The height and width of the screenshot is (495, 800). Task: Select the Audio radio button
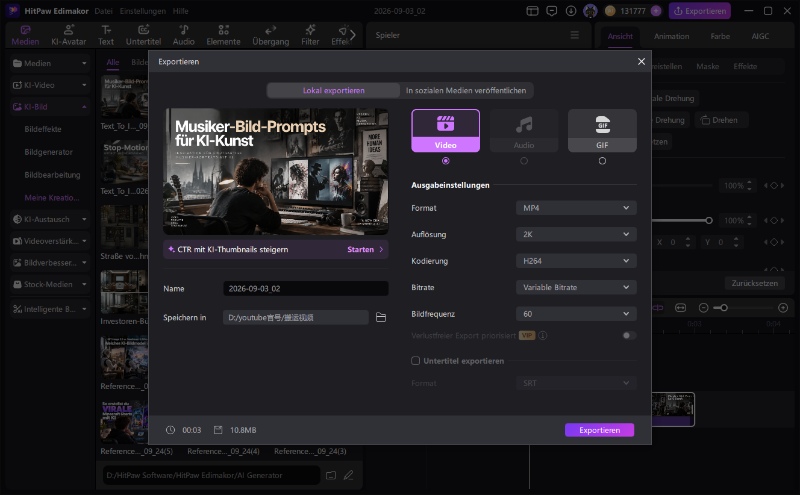point(524,161)
